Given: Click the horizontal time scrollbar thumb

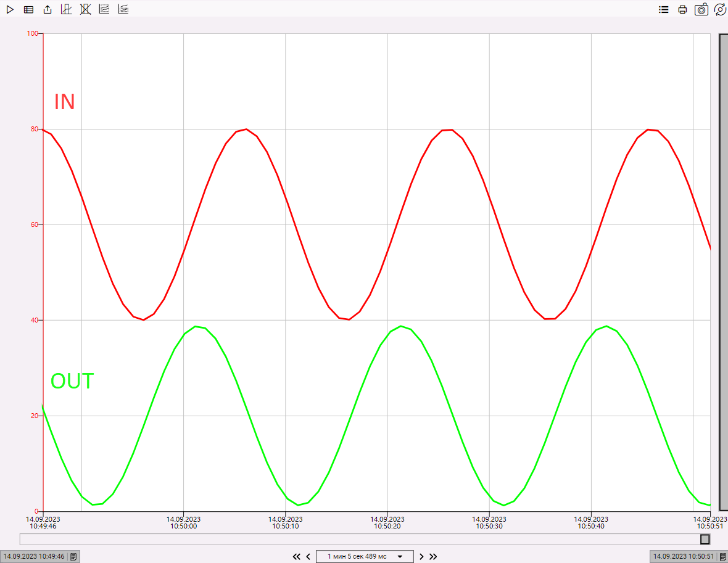Looking at the screenshot, I should click(705, 540).
